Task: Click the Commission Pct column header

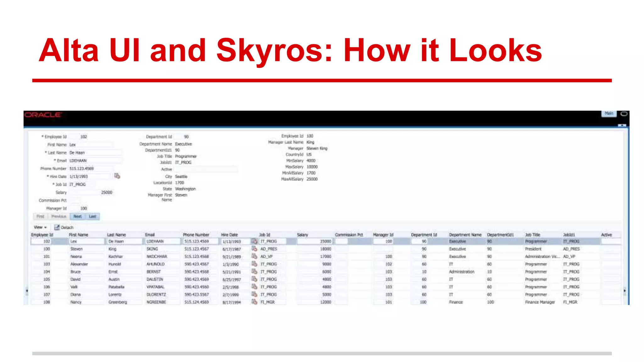Action: point(349,235)
